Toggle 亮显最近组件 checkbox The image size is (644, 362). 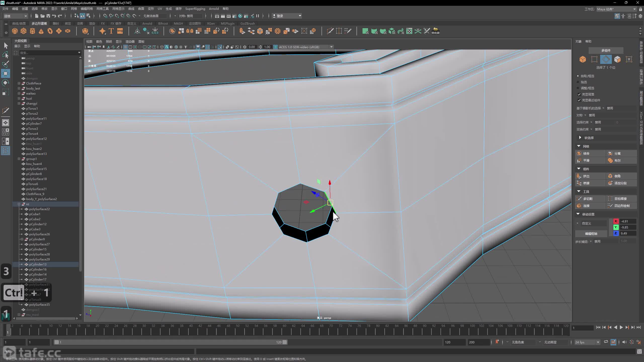579,100
